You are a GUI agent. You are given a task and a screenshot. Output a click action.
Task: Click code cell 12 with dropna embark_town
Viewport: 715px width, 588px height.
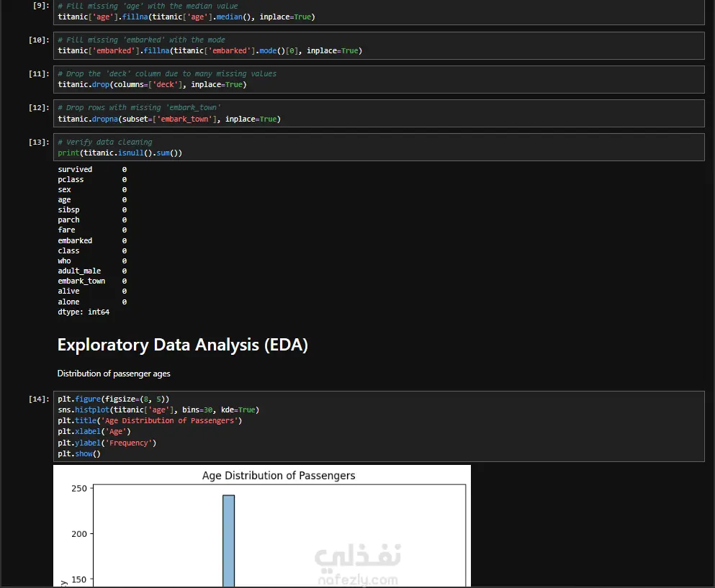pyautogui.click(x=379, y=114)
